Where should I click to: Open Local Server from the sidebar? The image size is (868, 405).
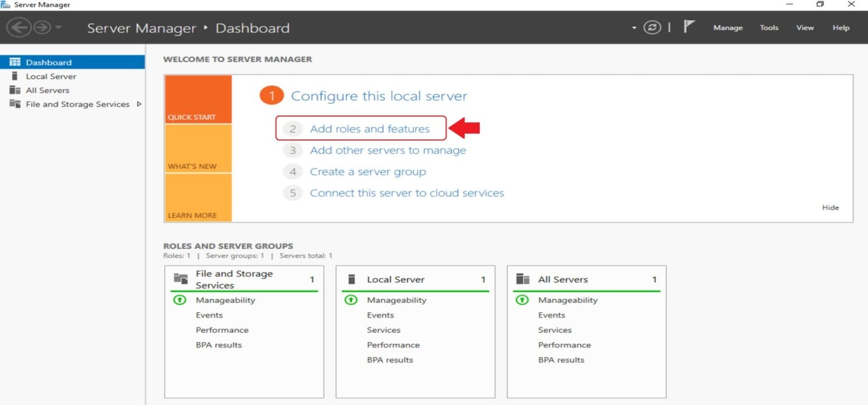51,76
